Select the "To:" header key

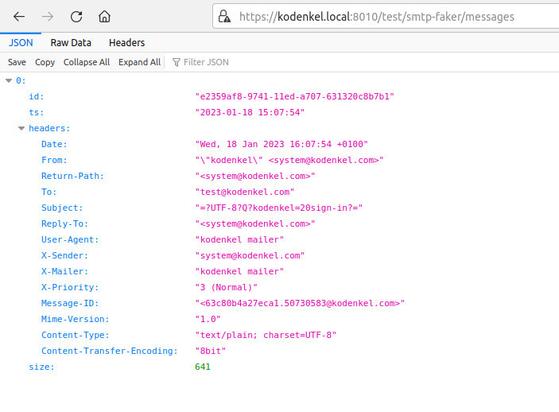[49, 192]
